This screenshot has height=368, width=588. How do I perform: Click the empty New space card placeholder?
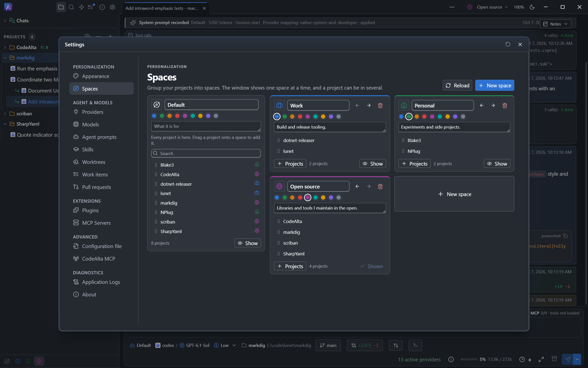pyautogui.click(x=454, y=194)
